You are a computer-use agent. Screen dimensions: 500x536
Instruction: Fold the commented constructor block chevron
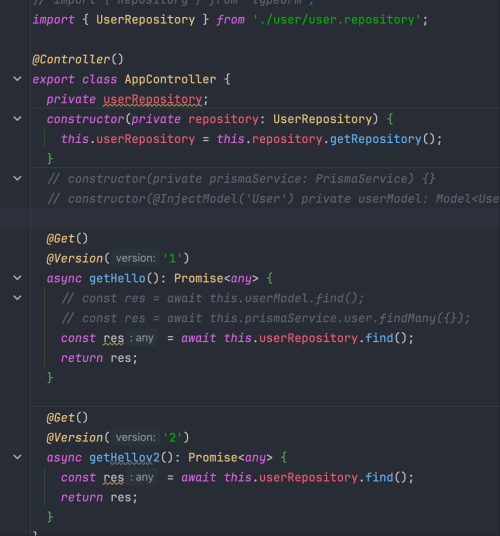pos(17,178)
